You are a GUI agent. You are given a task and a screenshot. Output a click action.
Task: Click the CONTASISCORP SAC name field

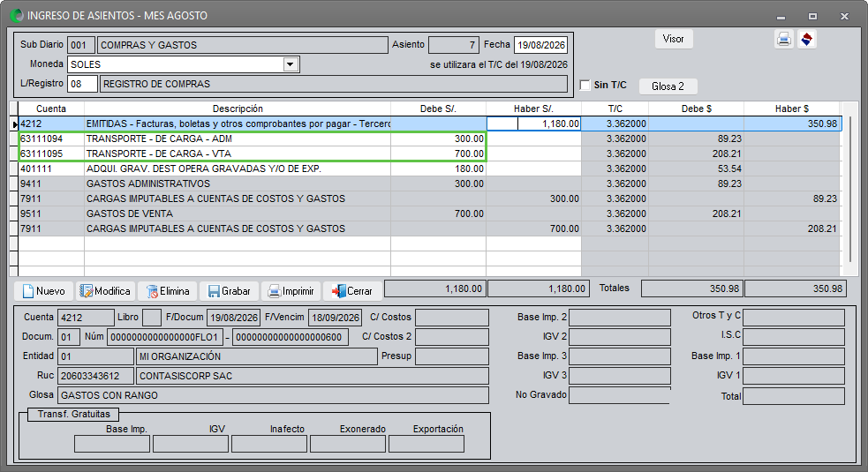point(313,376)
